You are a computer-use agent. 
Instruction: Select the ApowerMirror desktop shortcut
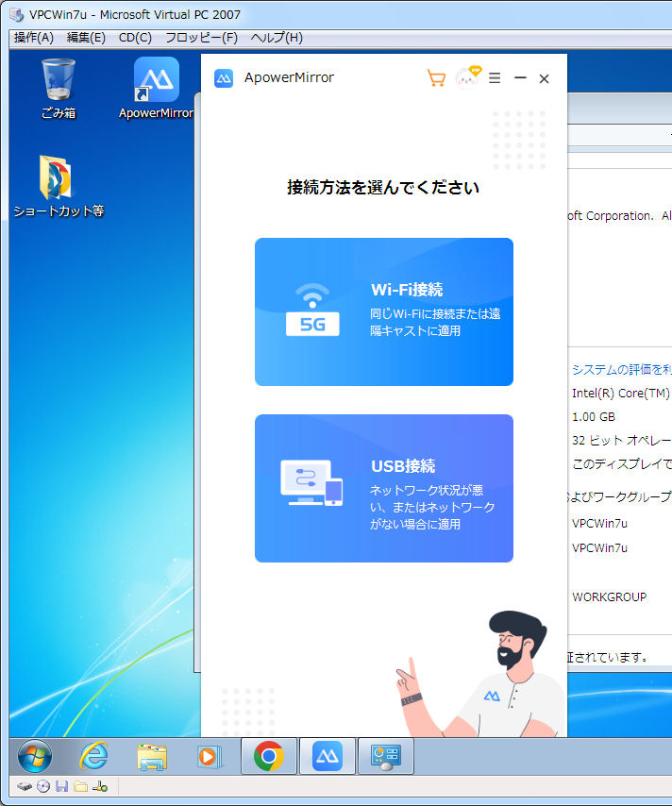pyautogui.click(x=156, y=89)
